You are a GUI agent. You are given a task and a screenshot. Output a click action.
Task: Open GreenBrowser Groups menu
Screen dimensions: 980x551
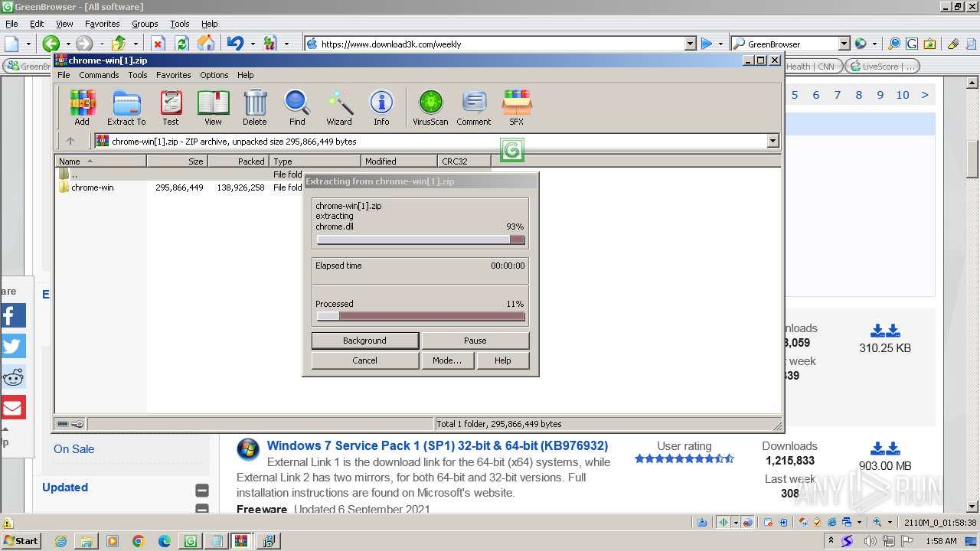145,24
